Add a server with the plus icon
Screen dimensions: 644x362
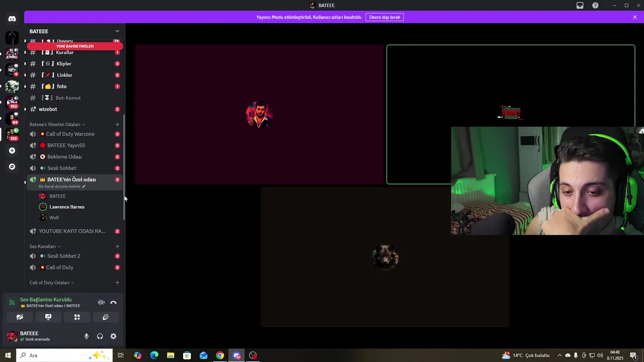[x=12, y=150]
